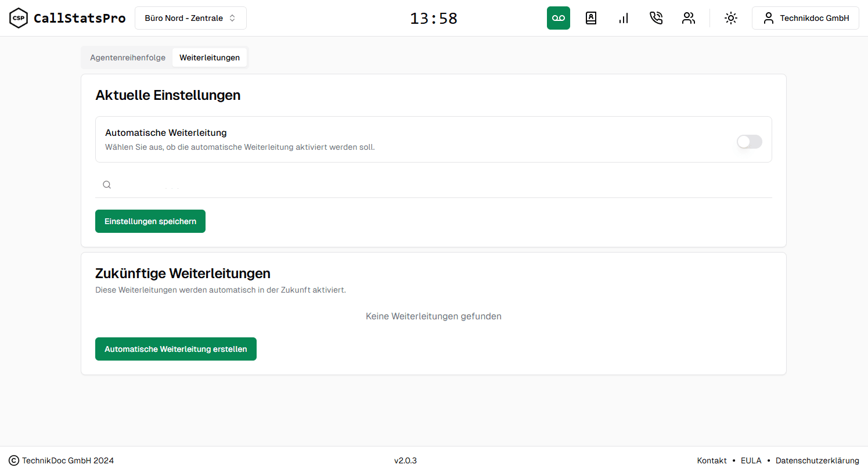
Task: Open the EULA link
Action: coord(751,460)
